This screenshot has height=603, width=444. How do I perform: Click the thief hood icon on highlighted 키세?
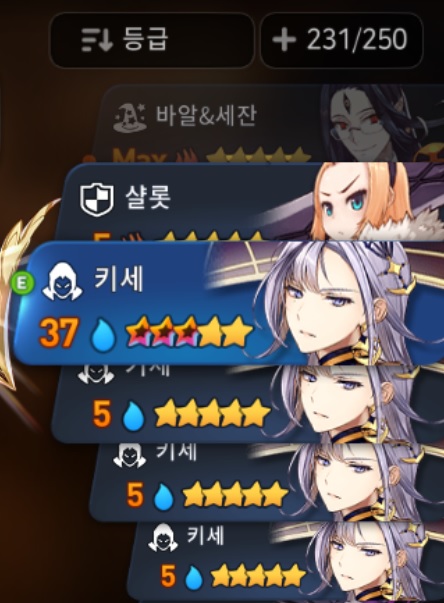click(62, 282)
